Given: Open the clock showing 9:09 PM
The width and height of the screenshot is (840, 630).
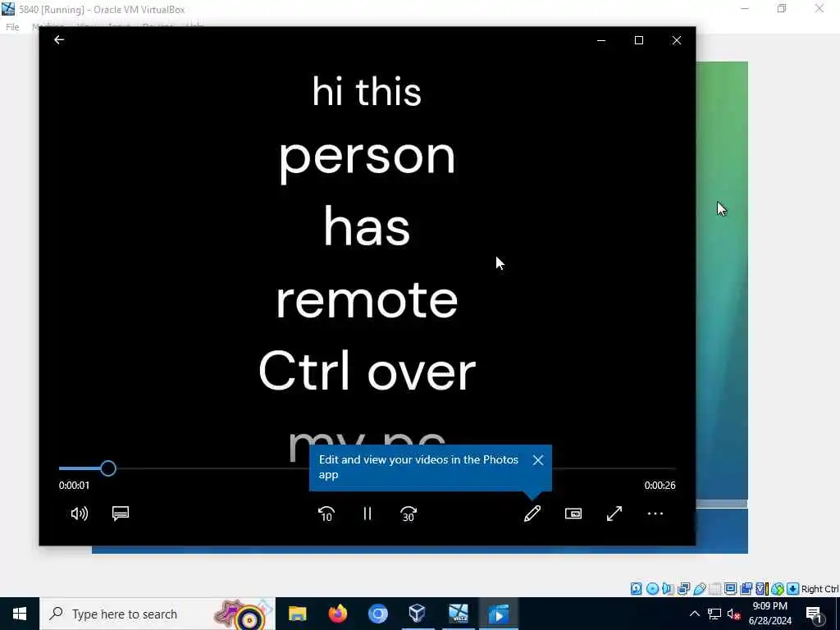Looking at the screenshot, I should pos(770,614).
